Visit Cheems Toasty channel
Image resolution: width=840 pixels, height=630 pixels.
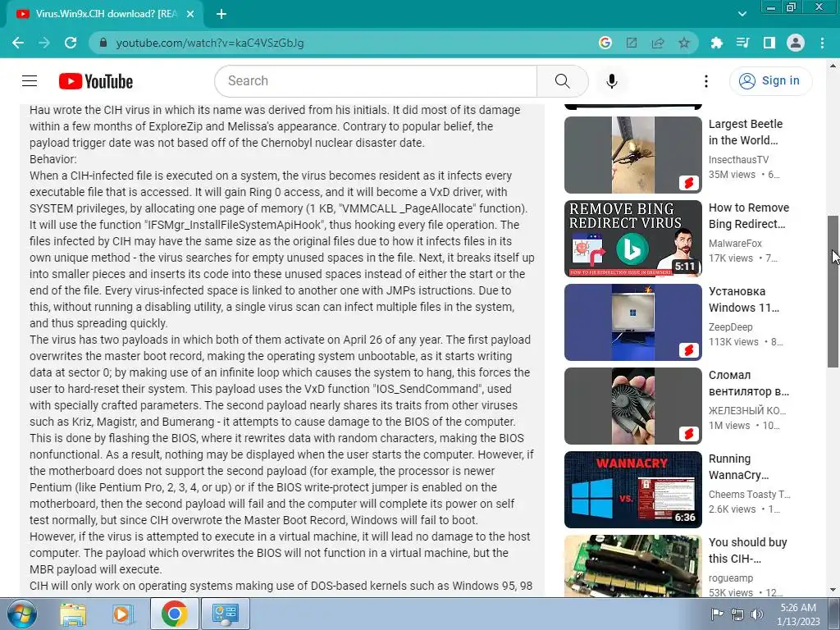pyautogui.click(x=749, y=495)
